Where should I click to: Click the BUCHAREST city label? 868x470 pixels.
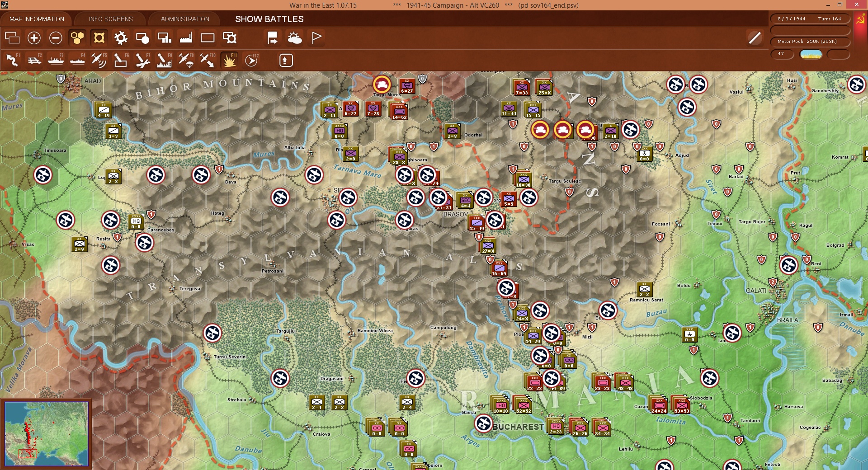pyautogui.click(x=518, y=427)
